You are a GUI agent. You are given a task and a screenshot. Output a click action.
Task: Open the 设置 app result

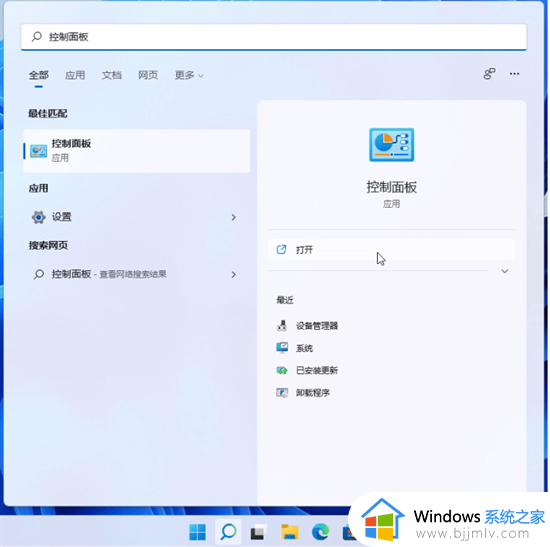[136, 217]
